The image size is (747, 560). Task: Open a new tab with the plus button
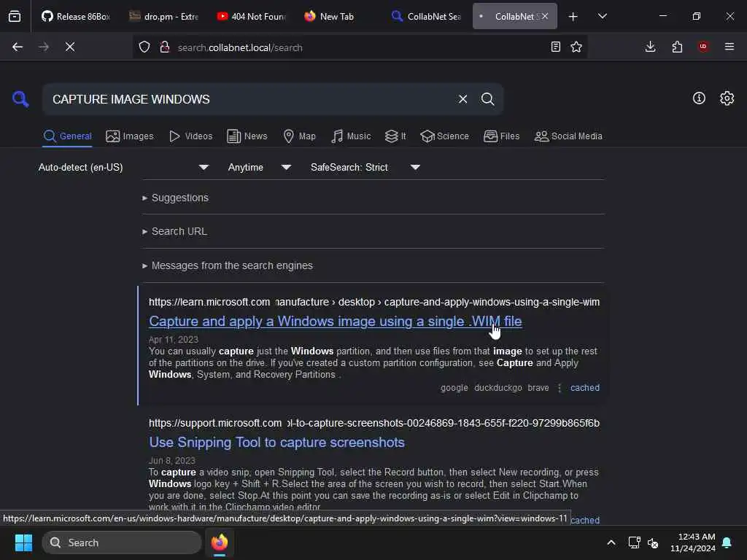click(573, 17)
